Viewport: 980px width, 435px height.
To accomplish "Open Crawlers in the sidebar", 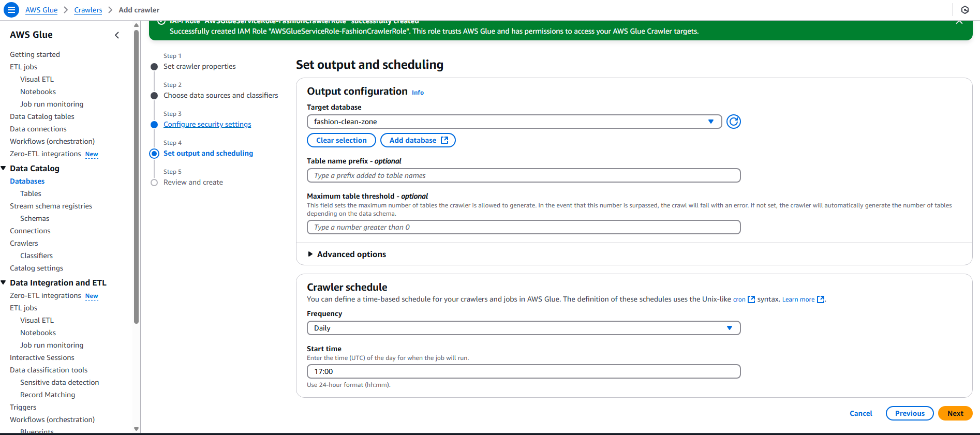I will [24, 243].
